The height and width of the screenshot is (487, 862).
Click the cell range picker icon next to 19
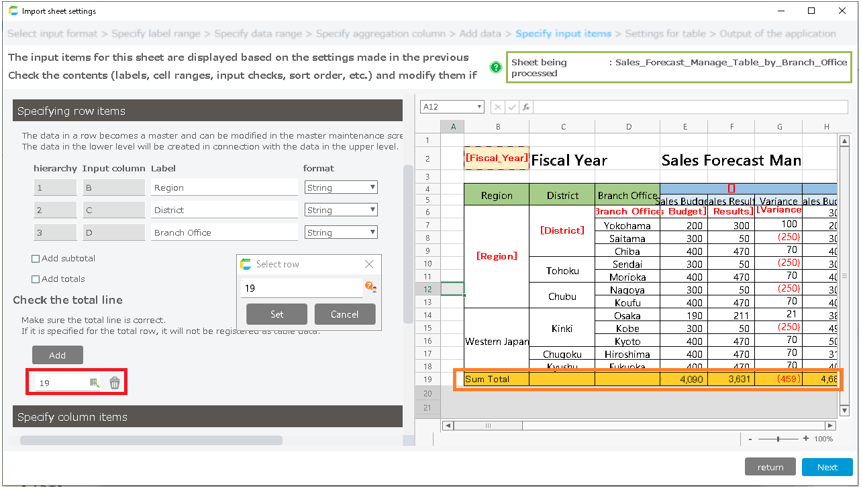[94, 383]
